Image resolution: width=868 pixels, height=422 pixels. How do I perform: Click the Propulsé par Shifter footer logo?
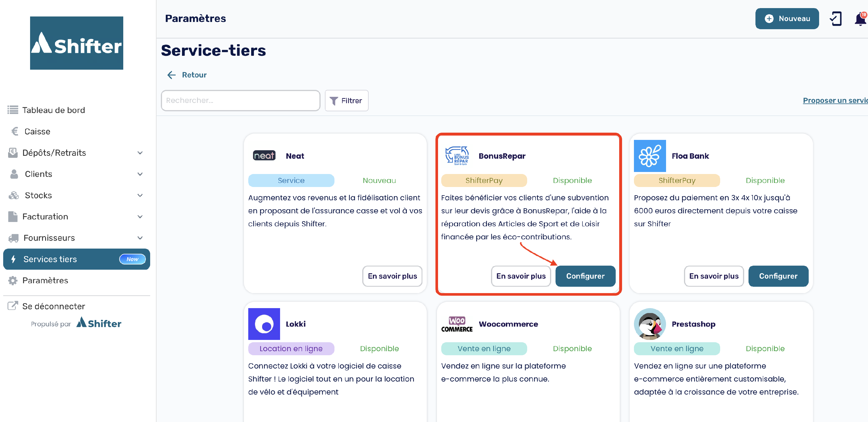(x=99, y=323)
